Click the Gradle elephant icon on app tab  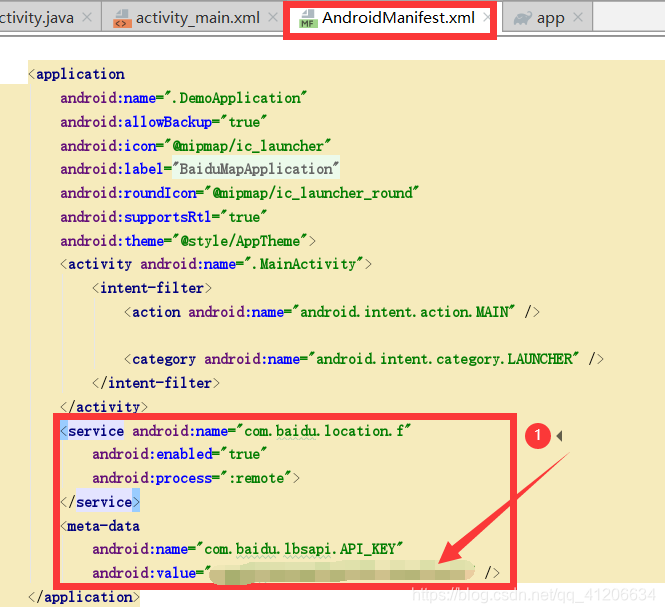coord(522,18)
